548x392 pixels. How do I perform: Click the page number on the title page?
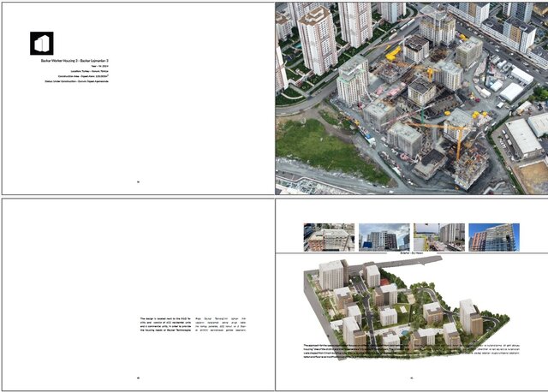coord(138,182)
